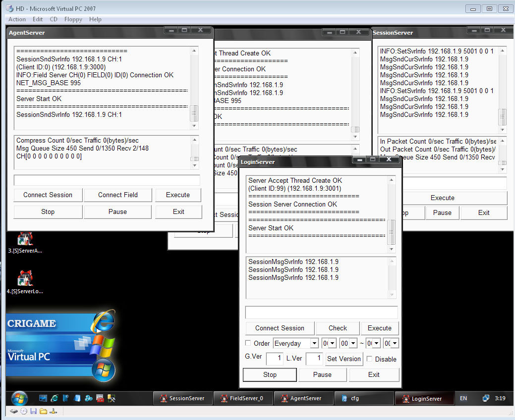515x420 pixels.
Task: Select the 4.[S]ServerLo... desktop shortcut
Action: [x=25, y=282]
